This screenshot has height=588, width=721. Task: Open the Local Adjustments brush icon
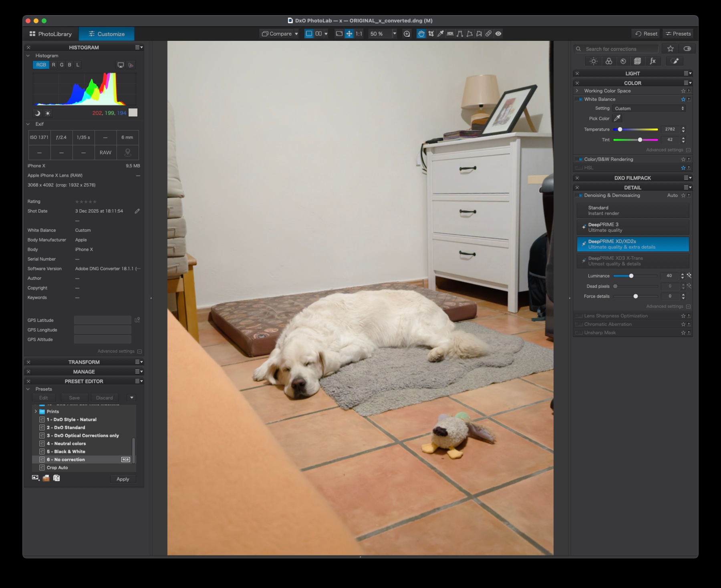coord(675,61)
